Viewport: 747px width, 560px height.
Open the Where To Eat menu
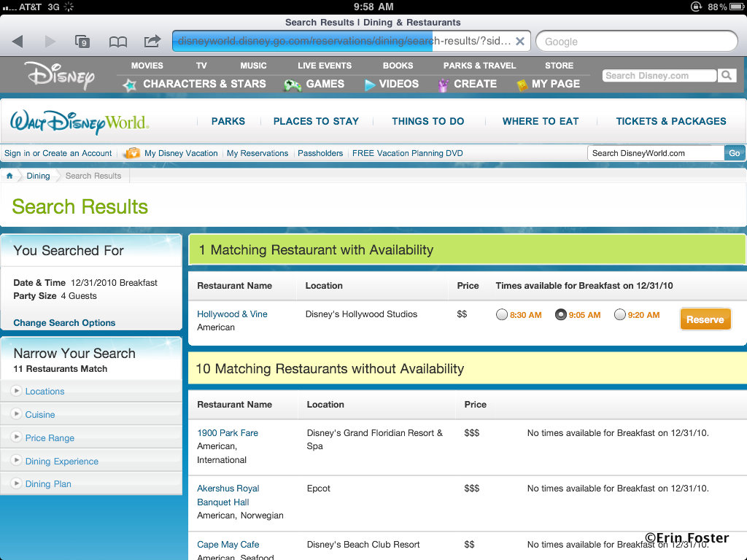540,121
